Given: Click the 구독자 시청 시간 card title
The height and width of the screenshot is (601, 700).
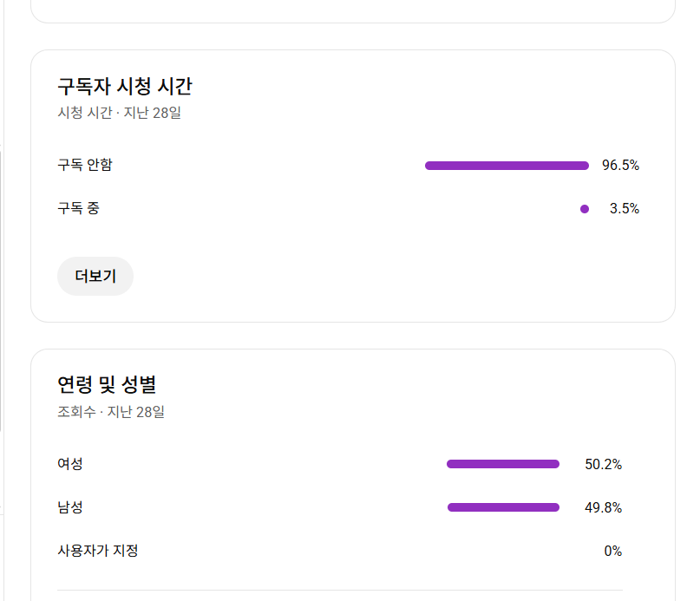Looking at the screenshot, I should point(124,87).
